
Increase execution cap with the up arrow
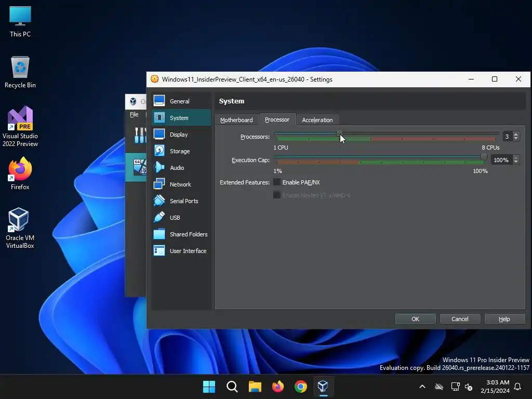(516, 158)
